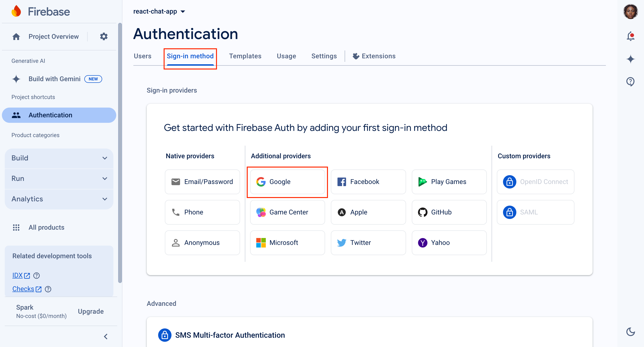Viewport: 644px width, 347px height.
Task: Click the Firebase flame logo
Action: tap(16, 11)
